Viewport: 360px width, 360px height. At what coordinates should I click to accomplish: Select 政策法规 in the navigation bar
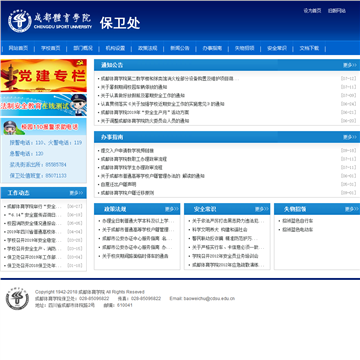point(148,48)
